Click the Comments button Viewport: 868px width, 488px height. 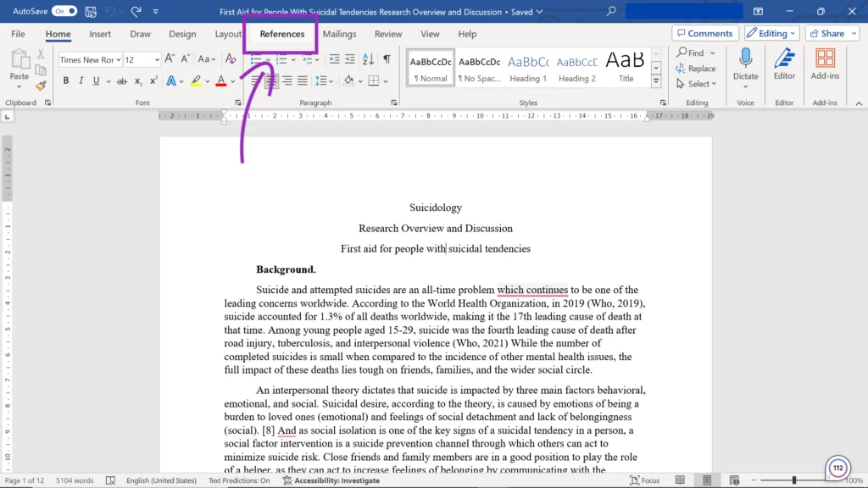[704, 34]
